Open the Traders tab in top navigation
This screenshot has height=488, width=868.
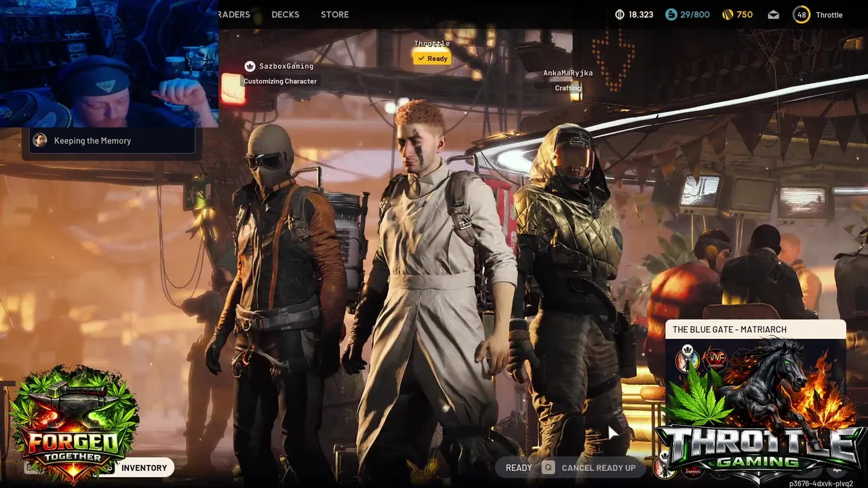click(234, 14)
